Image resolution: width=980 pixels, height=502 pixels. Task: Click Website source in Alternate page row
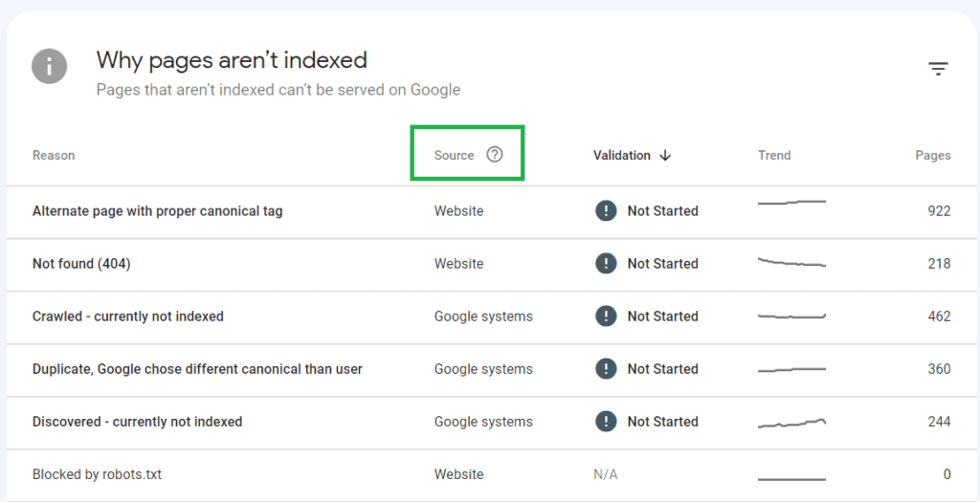(x=458, y=211)
